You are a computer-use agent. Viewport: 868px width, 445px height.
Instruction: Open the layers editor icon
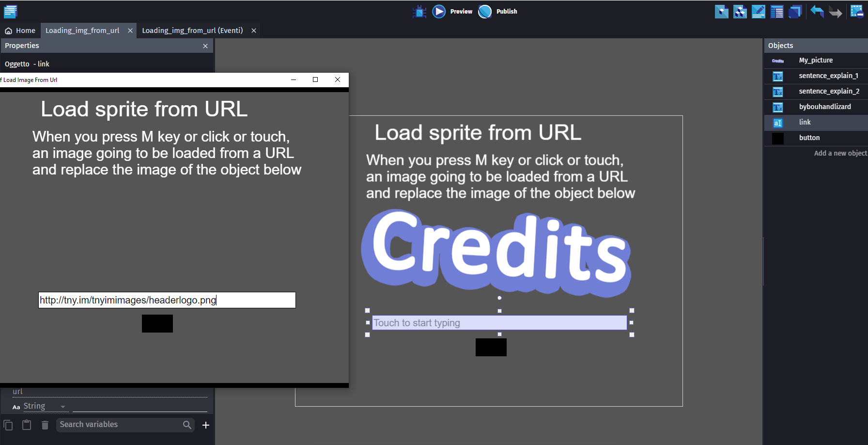[x=795, y=11]
